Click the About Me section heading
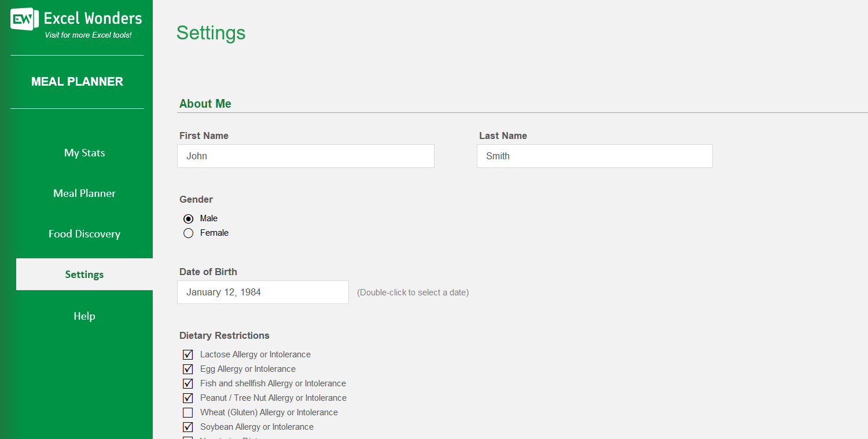 (205, 104)
